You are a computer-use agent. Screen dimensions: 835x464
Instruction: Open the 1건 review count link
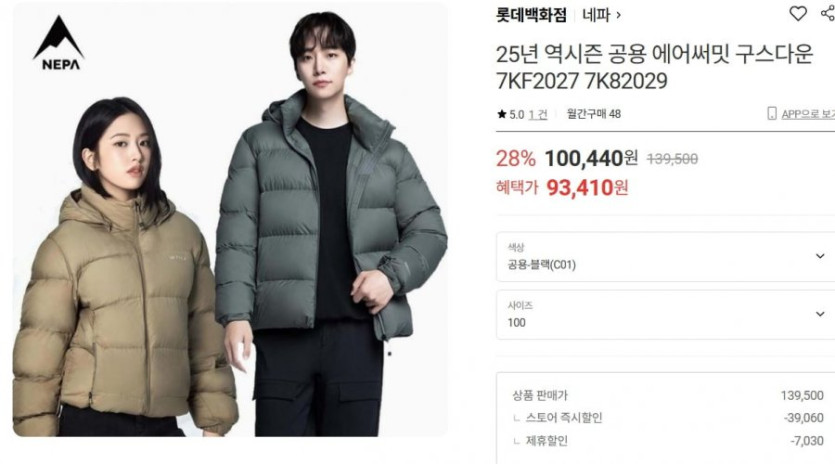[x=538, y=115]
